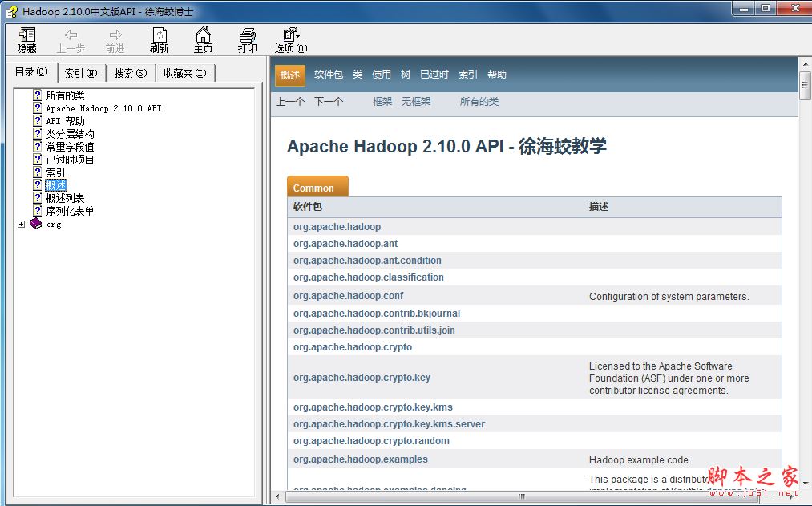This screenshot has height=506, width=812.
Task: Open org.apache.hadoop.contrib.utils.join link
Action: pos(374,330)
